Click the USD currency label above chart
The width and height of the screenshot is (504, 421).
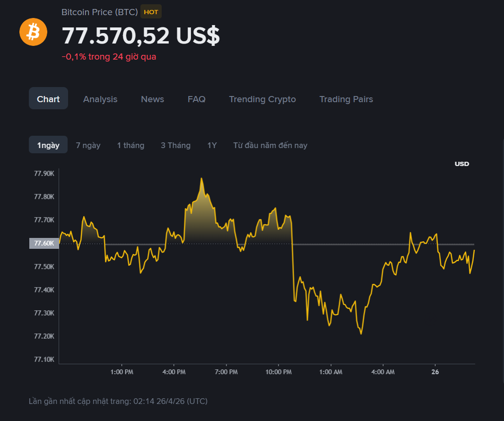(461, 164)
